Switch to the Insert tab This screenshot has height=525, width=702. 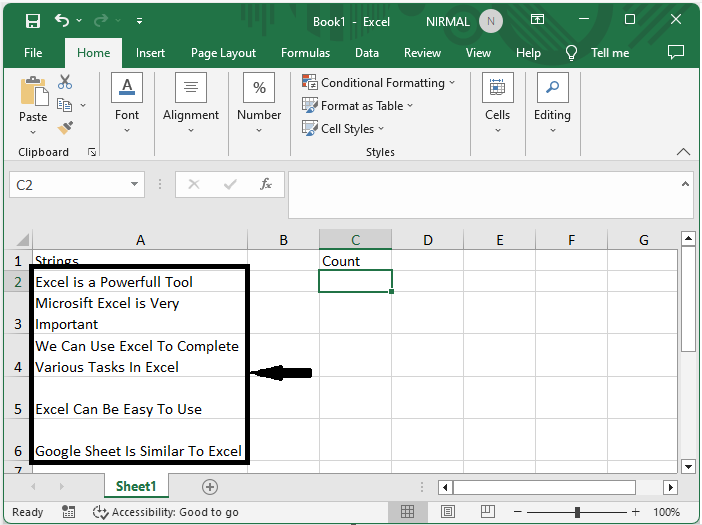pos(150,53)
